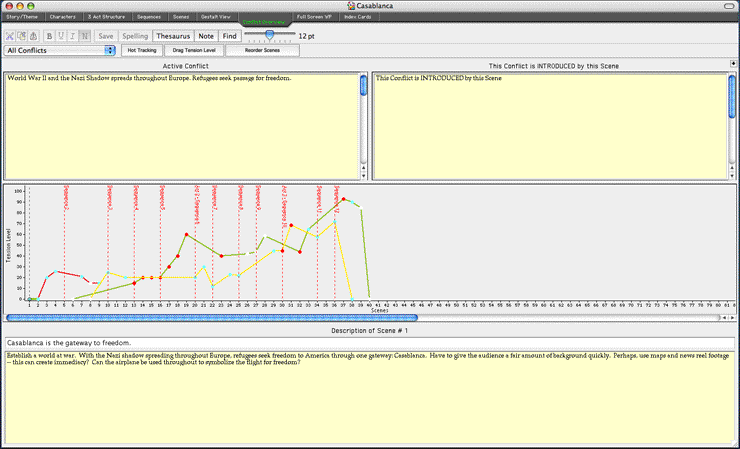The height and width of the screenshot is (449, 740).
Task: Switch to the Characters tab
Action: point(63,18)
